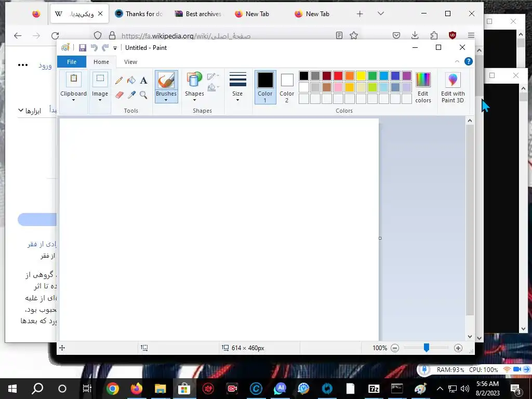Image resolution: width=532 pixels, height=399 pixels.
Task: Open Windows Start menu
Action: [x=12, y=389]
